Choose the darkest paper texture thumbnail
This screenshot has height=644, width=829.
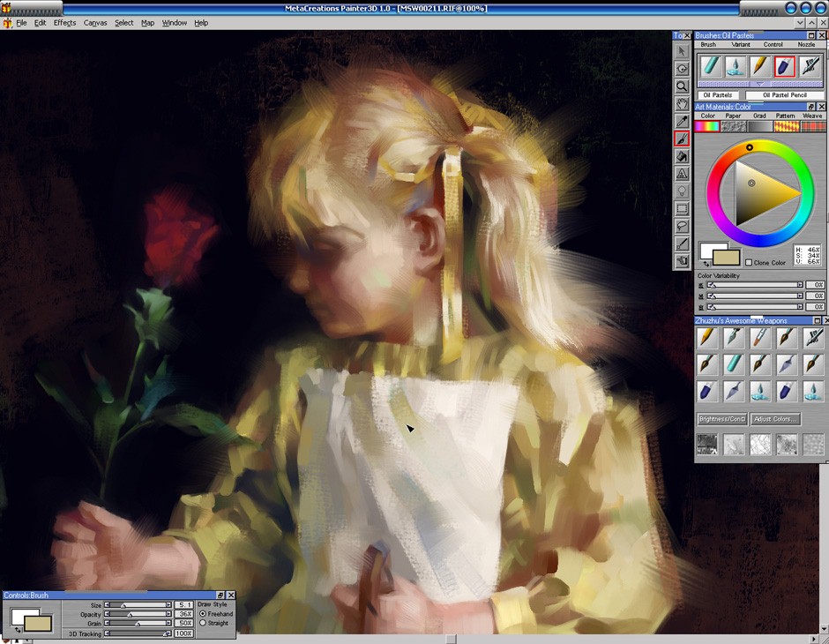[707, 444]
